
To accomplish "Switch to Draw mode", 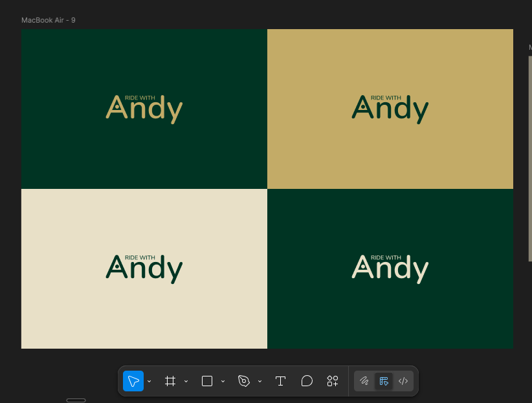I will (x=364, y=381).
